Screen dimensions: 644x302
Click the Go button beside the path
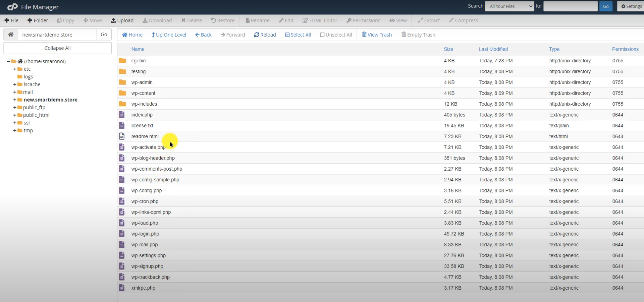pyautogui.click(x=104, y=35)
